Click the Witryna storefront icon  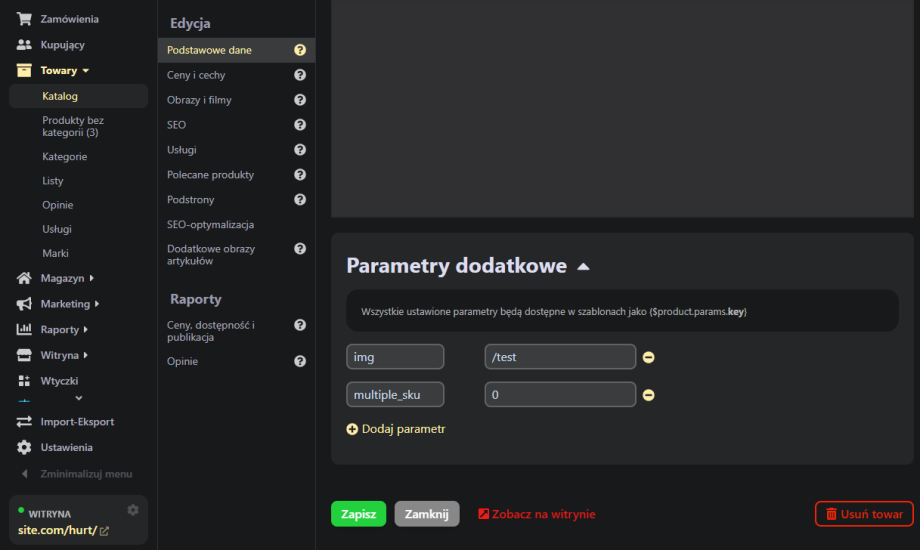pos(24,355)
